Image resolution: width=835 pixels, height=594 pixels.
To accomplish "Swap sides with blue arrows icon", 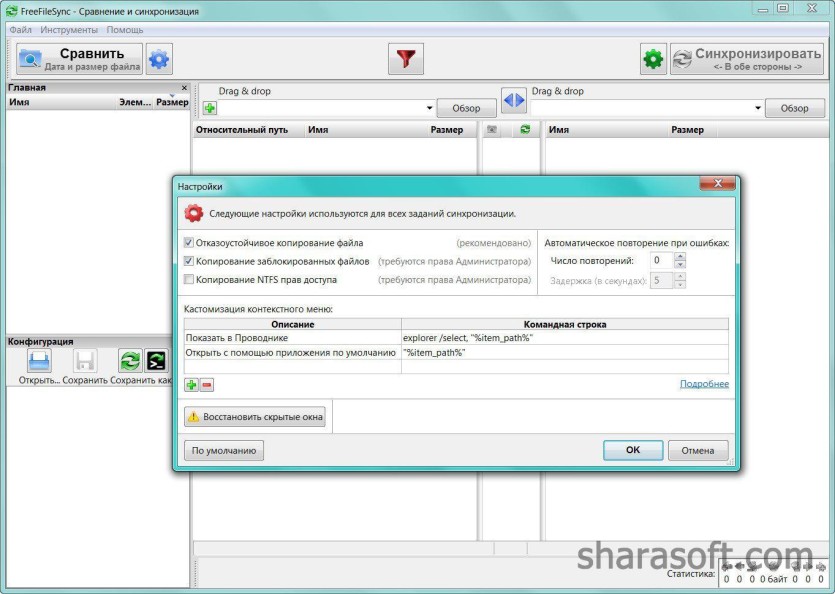I will tap(514, 100).
